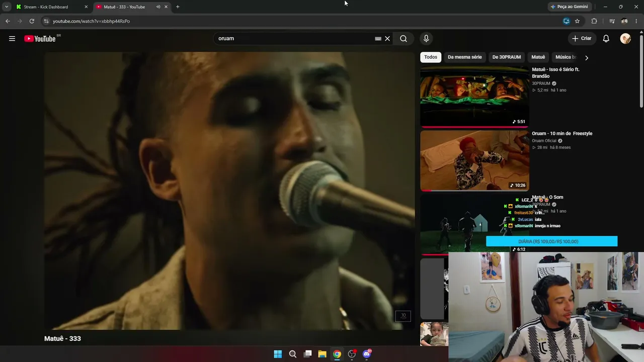Open the thumbnail of the child holding money
This screenshot has width=644, height=362.
coord(434,334)
